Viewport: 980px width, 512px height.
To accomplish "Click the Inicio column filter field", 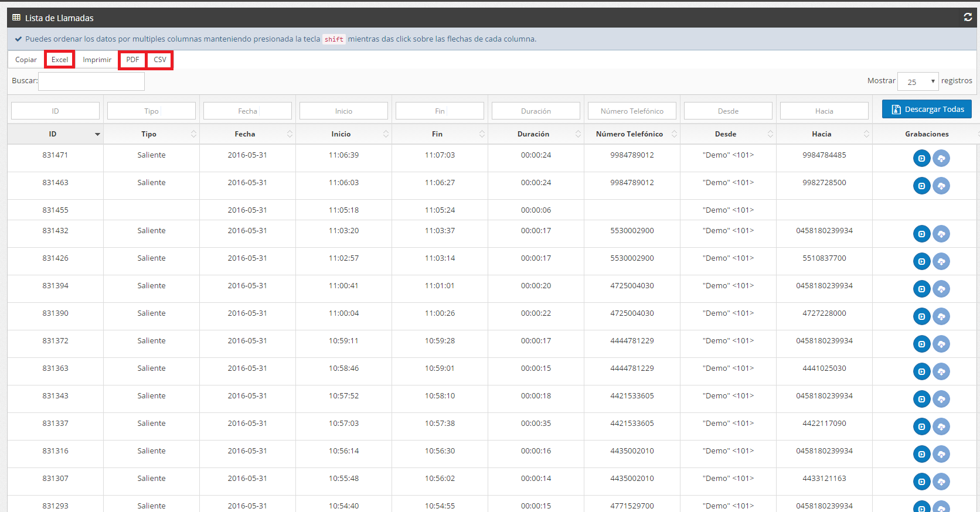I will coord(344,111).
